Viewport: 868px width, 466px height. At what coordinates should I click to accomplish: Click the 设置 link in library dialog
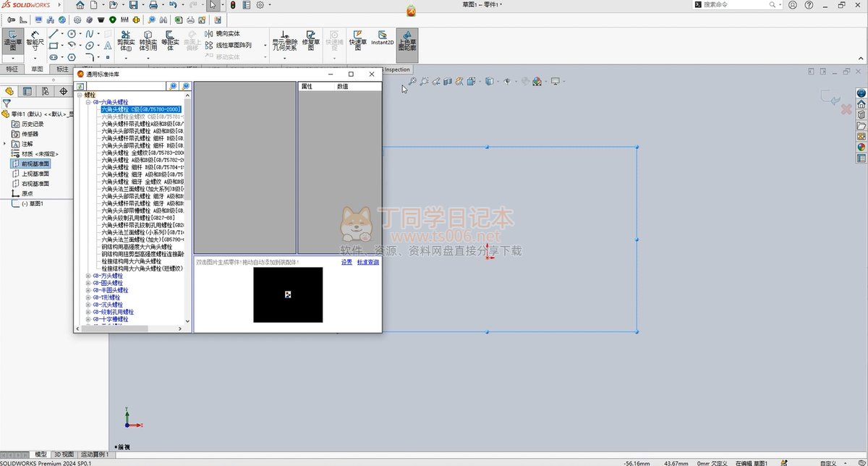click(346, 262)
